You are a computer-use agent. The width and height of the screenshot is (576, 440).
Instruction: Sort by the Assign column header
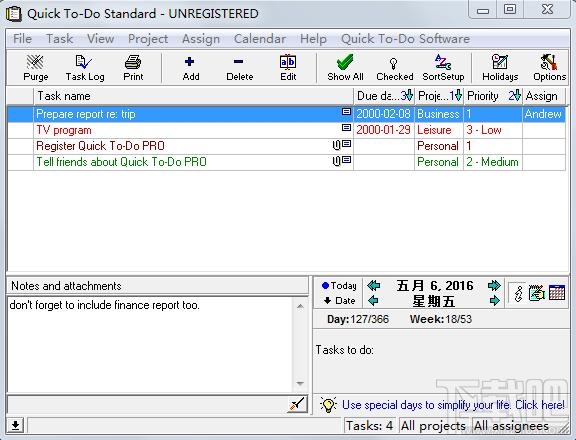(544, 96)
